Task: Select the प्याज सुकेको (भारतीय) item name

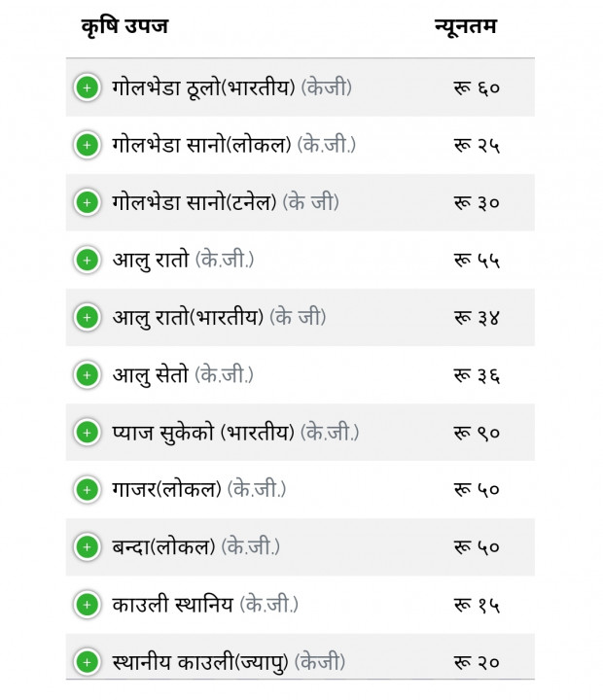Action: (203, 433)
